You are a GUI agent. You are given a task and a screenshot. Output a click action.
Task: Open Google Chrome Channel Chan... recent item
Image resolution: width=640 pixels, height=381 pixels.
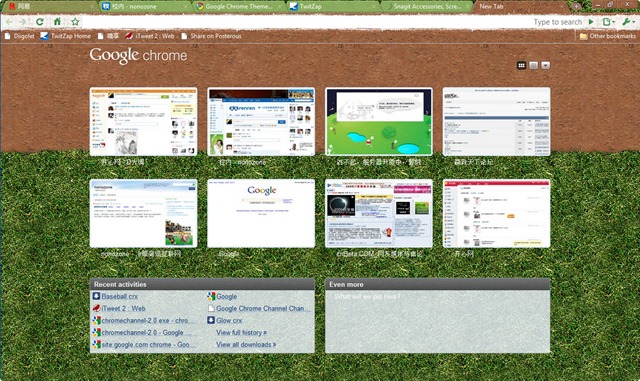click(x=263, y=308)
